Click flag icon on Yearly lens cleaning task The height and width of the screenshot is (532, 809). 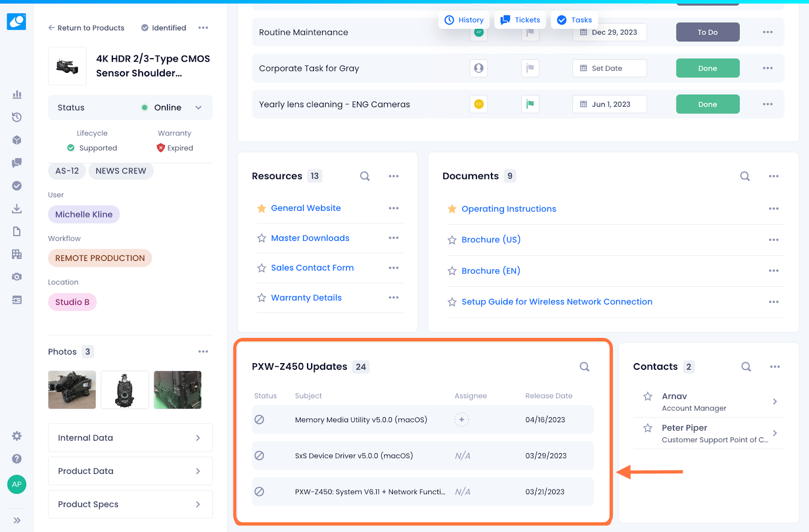pyautogui.click(x=530, y=104)
